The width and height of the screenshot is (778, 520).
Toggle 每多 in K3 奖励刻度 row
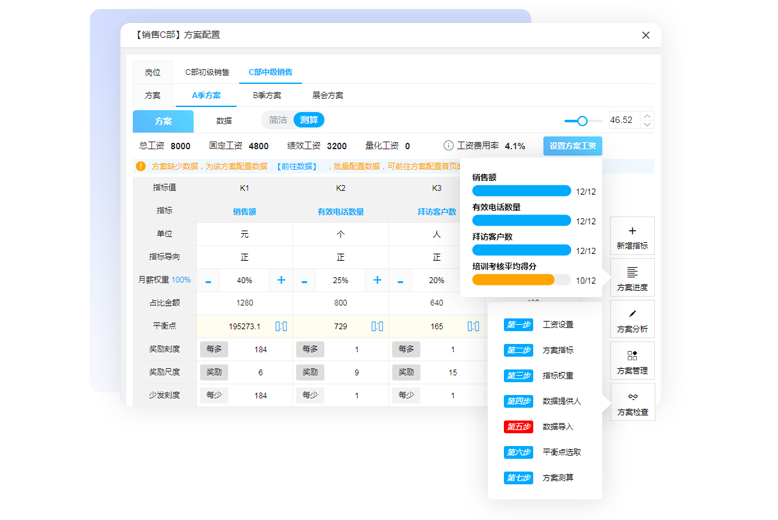click(x=406, y=349)
